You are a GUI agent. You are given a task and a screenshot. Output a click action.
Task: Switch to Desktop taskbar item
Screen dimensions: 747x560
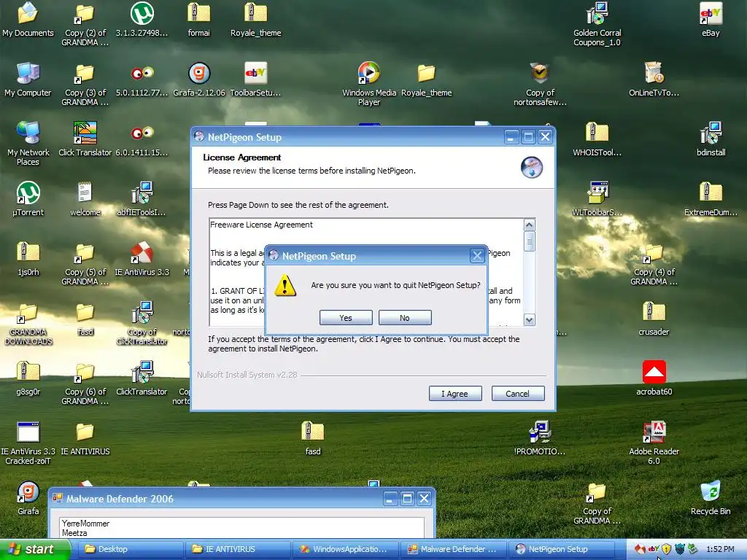pyautogui.click(x=130, y=549)
